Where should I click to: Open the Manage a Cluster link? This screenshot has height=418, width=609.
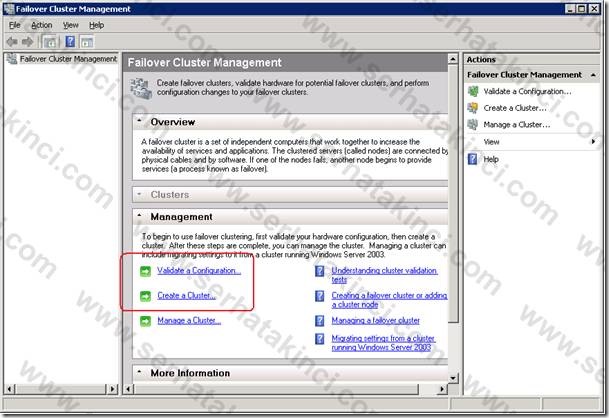[x=189, y=321]
